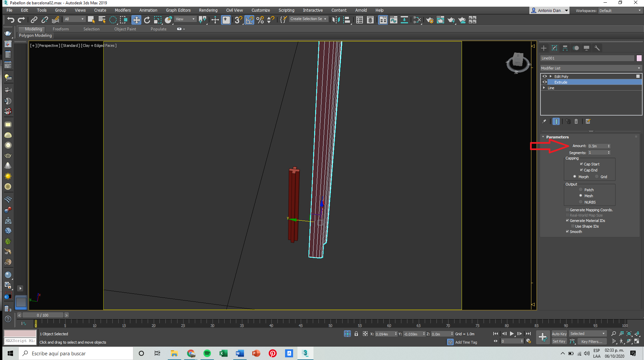The width and height of the screenshot is (644, 360).
Task: Open the Curve Editor from toolbar
Action: 394,20
